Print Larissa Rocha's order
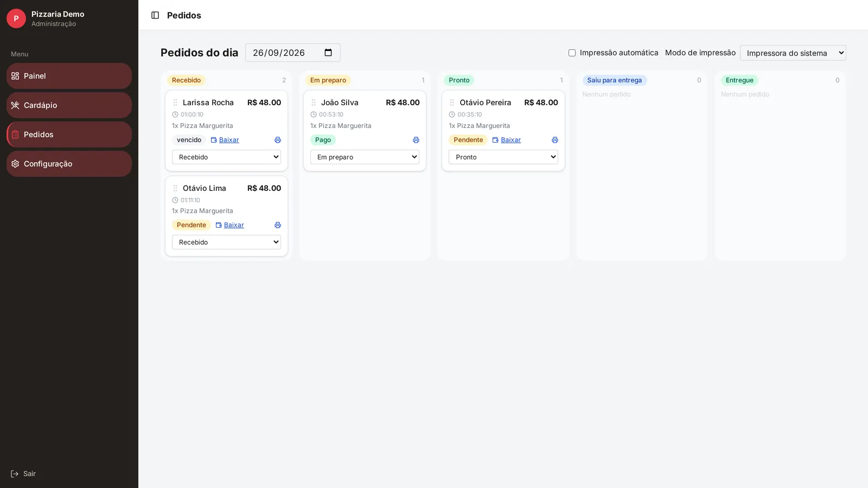This screenshot has width=868, height=488. click(x=278, y=140)
